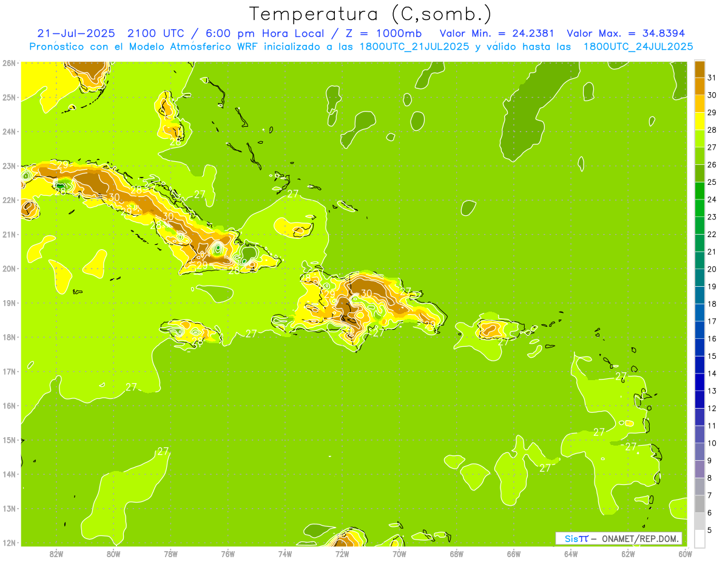728x562 pixels.
Task: Click the 'Valor Min. = 24.2381' text
Action: [x=497, y=33]
